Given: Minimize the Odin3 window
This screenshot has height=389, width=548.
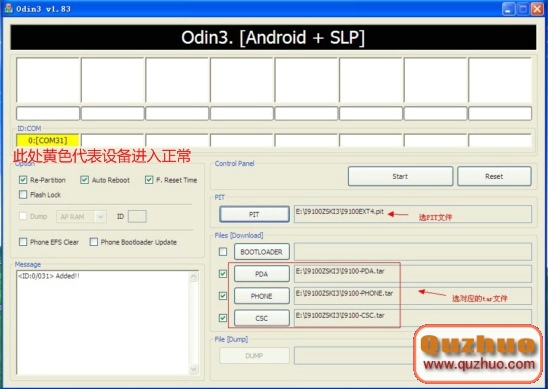Looking at the screenshot, I should [509, 9].
